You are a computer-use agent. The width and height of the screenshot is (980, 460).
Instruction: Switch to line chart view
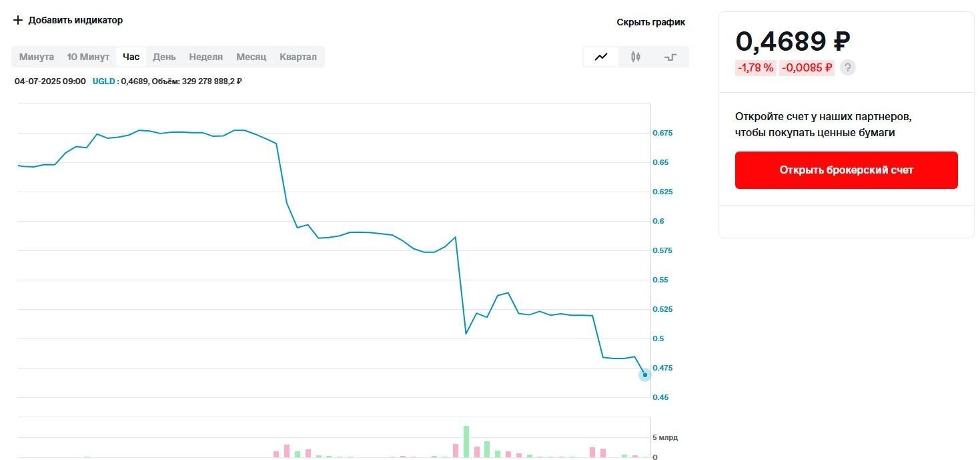601,57
